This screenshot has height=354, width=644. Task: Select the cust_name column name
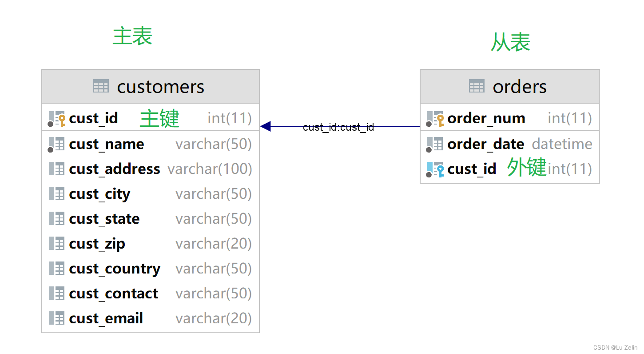(x=107, y=144)
